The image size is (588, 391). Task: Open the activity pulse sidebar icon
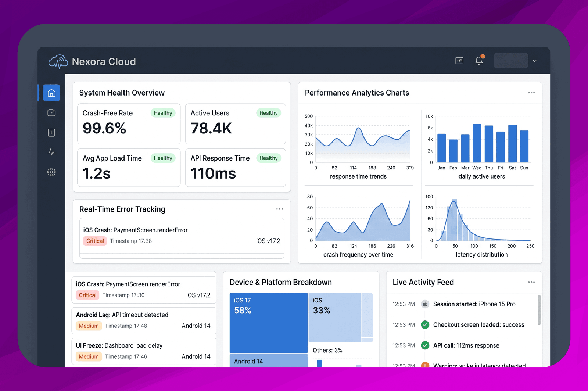pyautogui.click(x=51, y=152)
